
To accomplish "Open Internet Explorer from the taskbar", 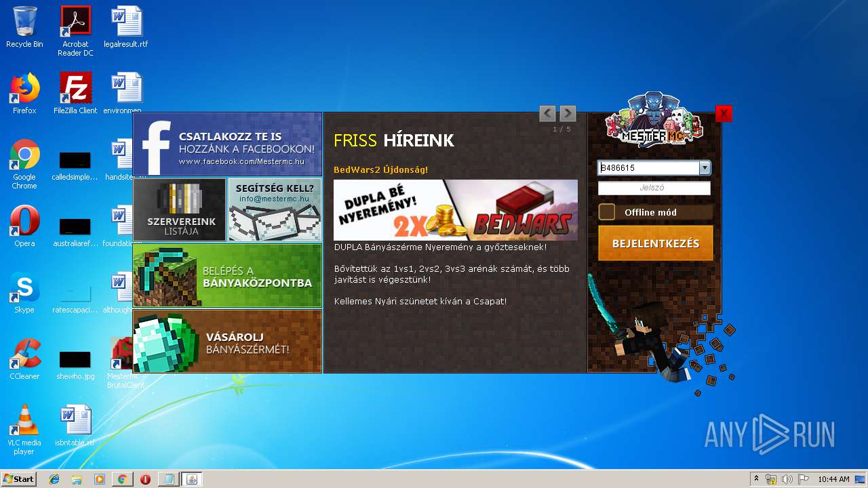I will click(54, 479).
